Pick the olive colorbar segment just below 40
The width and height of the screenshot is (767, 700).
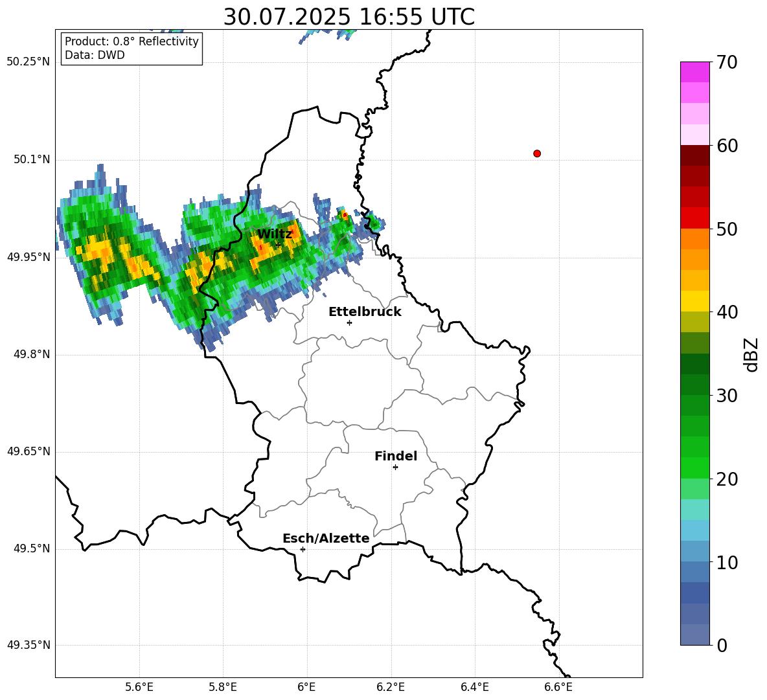tap(694, 322)
